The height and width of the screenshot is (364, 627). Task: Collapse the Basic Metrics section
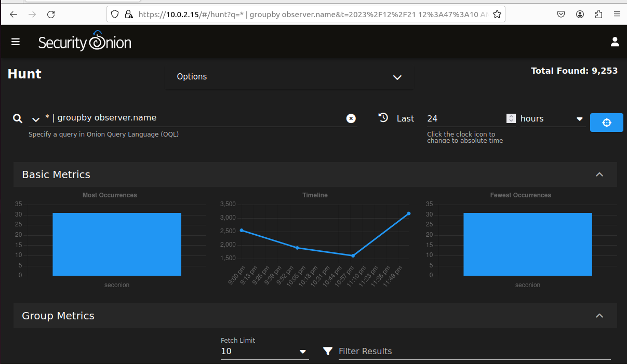599,174
